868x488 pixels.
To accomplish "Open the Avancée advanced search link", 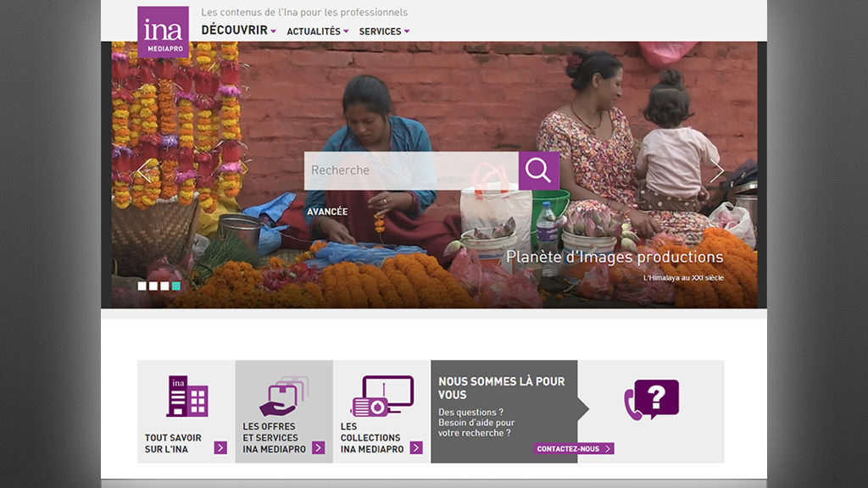I will tap(327, 212).
